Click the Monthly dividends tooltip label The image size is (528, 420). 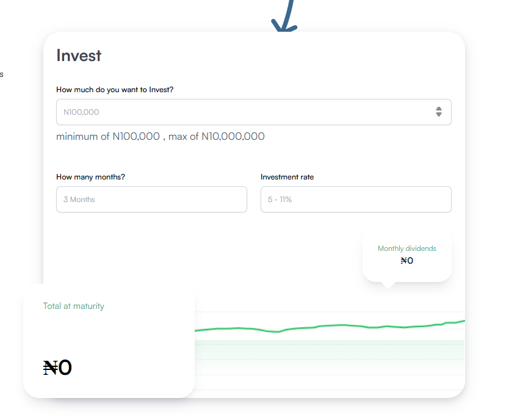[x=407, y=248]
